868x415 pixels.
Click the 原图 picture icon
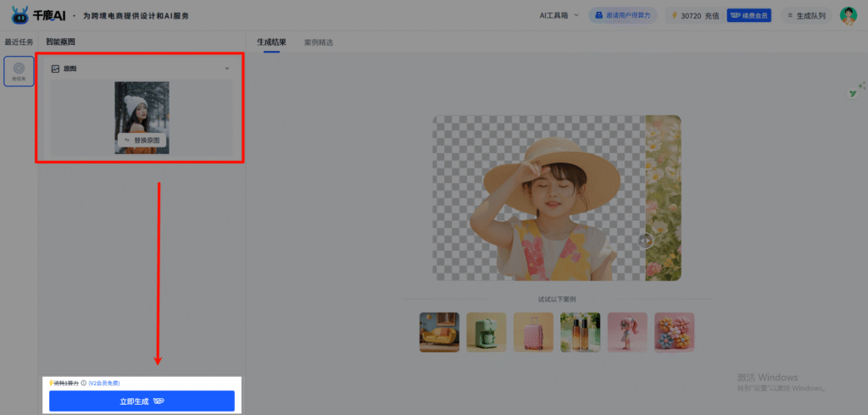click(x=55, y=69)
